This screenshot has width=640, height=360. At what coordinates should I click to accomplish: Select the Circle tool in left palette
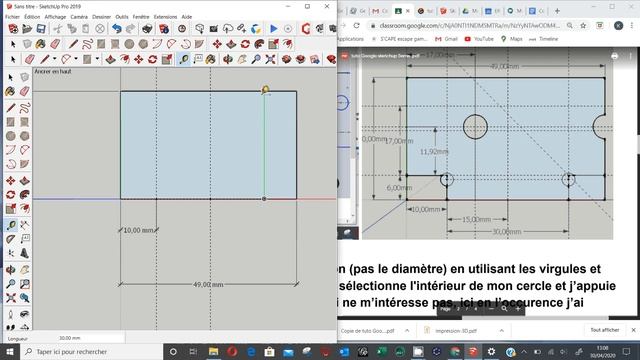click(11, 136)
